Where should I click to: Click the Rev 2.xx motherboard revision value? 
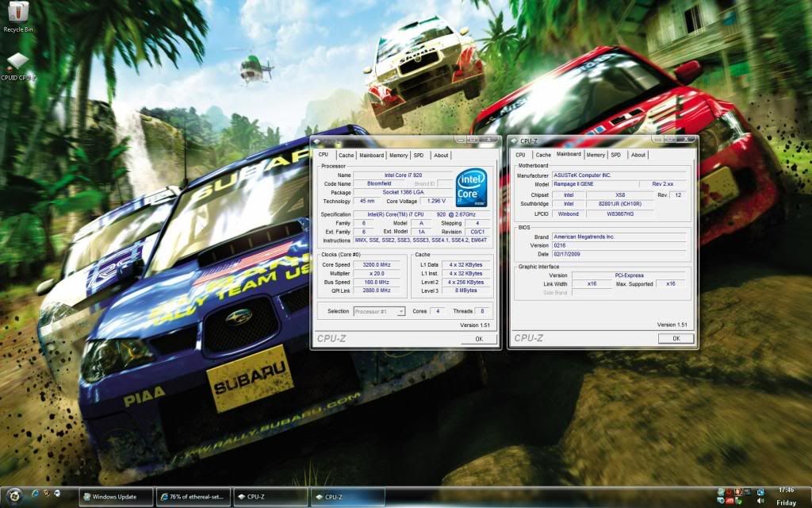pyautogui.click(x=664, y=184)
